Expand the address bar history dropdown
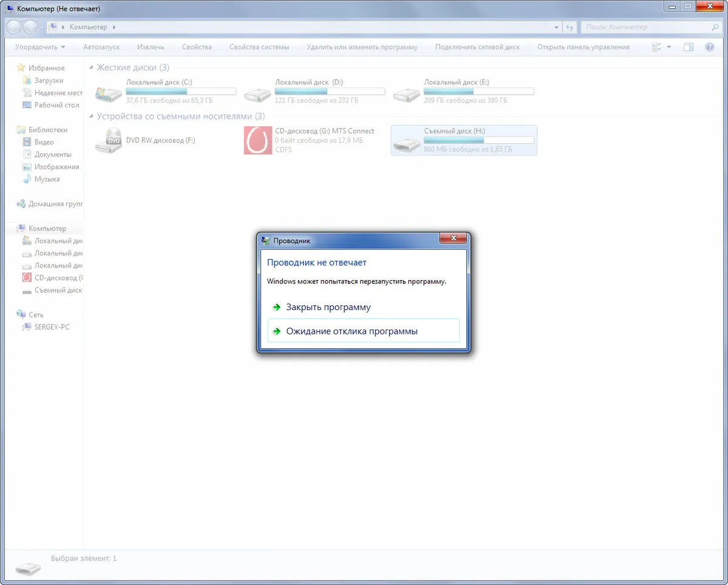Viewport: 728px width, 585px height. tap(557, 27)
